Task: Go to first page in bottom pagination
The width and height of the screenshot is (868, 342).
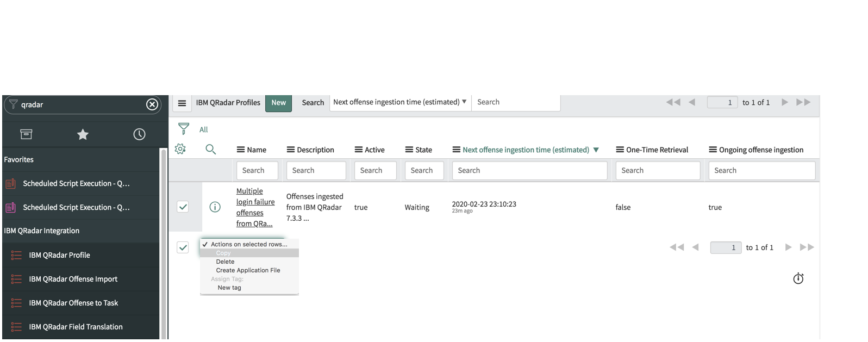Action: point(677,247)
